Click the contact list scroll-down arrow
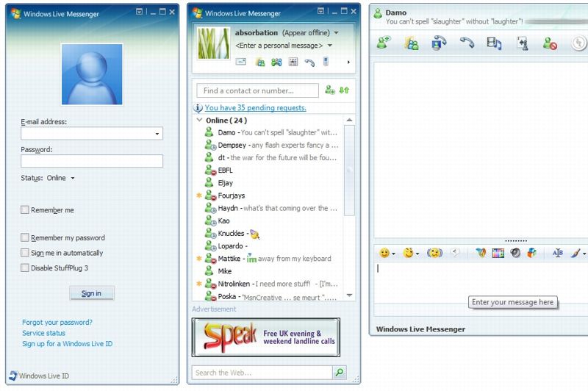 [x=349, y=295]
